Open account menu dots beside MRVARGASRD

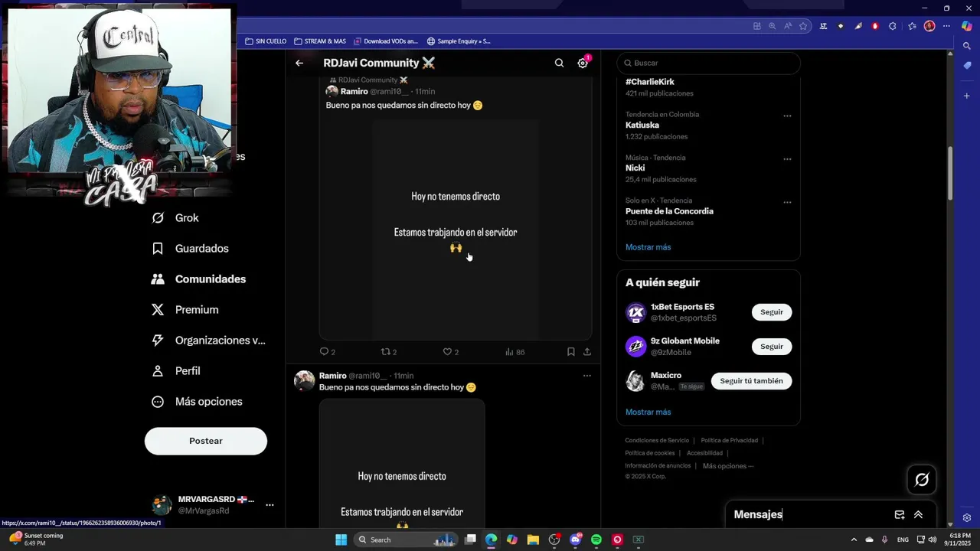(269, 505)
